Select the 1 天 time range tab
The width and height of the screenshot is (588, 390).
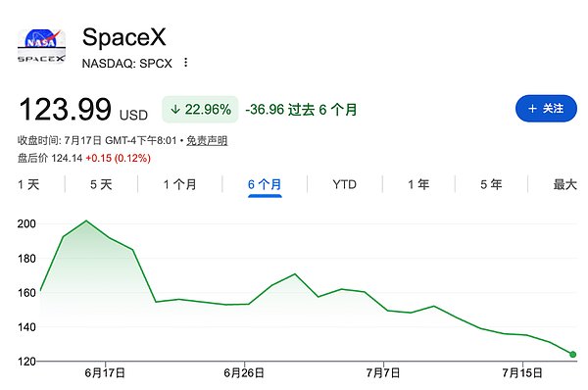point(28,184)
